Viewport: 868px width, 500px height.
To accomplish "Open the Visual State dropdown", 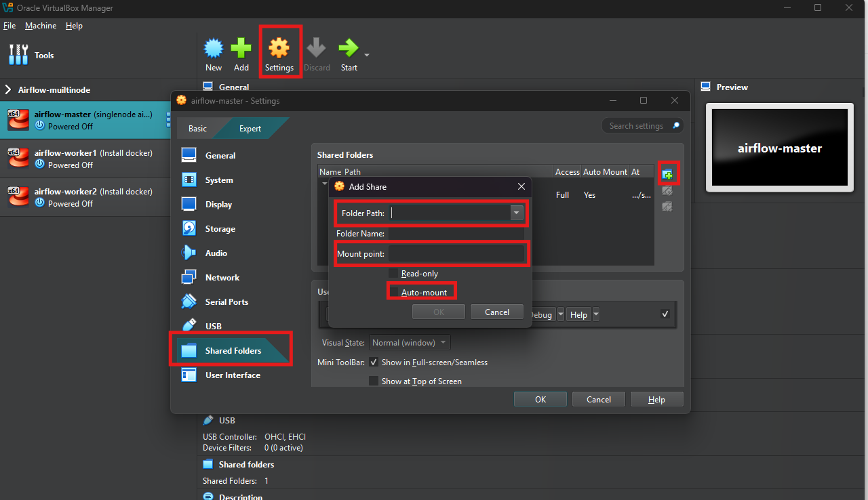I will [x=410, y=343].
